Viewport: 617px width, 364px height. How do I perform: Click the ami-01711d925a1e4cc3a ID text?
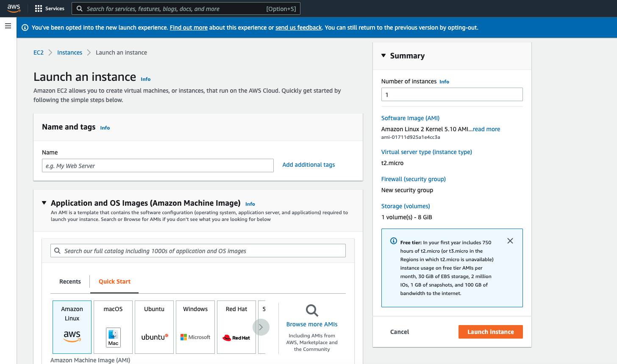pos(411,137)
